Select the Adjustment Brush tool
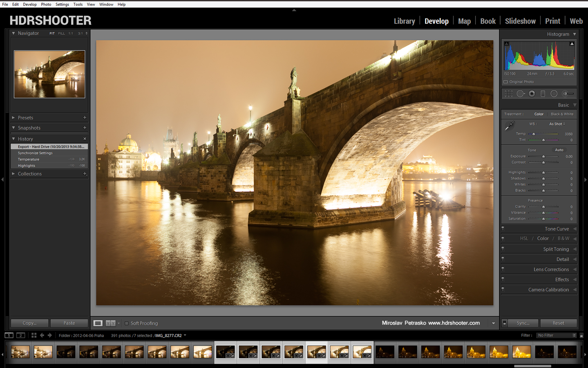This screenshot has width=588, height=368. tap(568, 94)
